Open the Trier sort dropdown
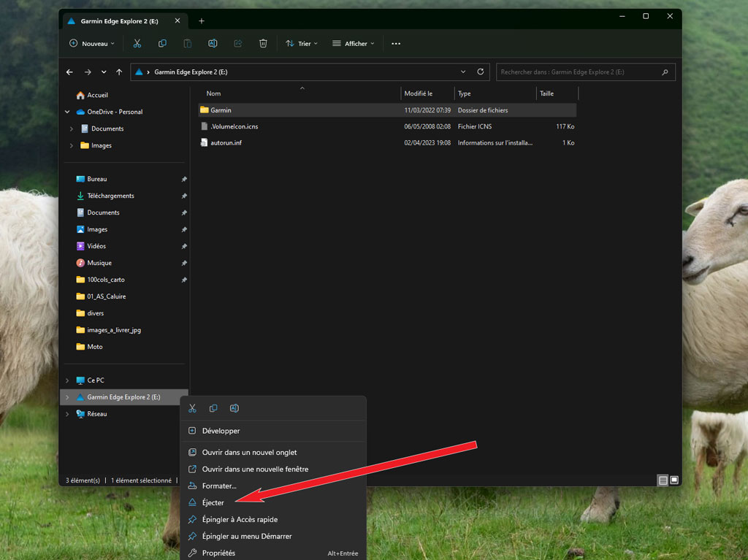748x560 pixels. tap(301, 44)
